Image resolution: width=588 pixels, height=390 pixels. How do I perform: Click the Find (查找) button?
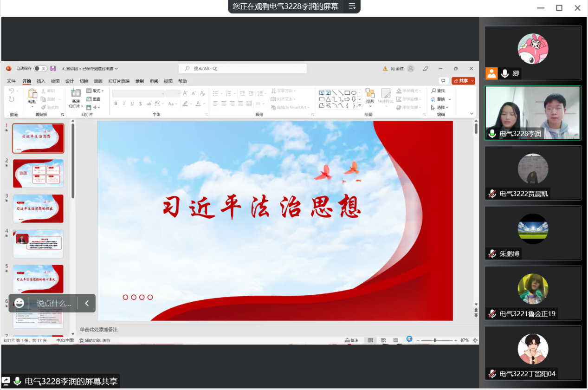pyautogui.click(x=438, y=91)
